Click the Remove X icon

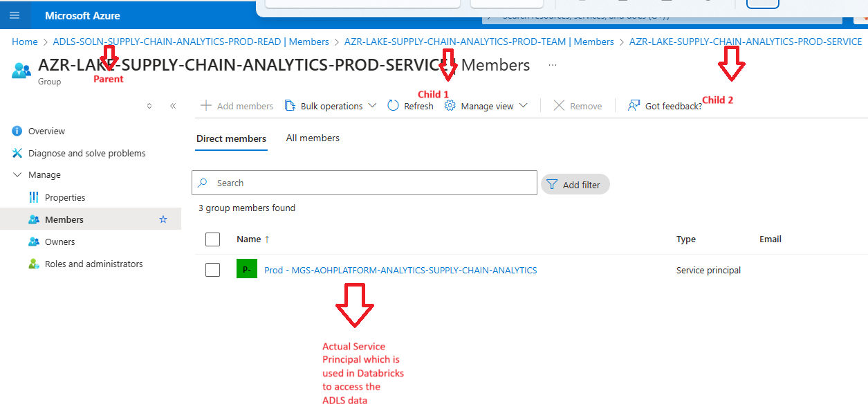[559, 106]
